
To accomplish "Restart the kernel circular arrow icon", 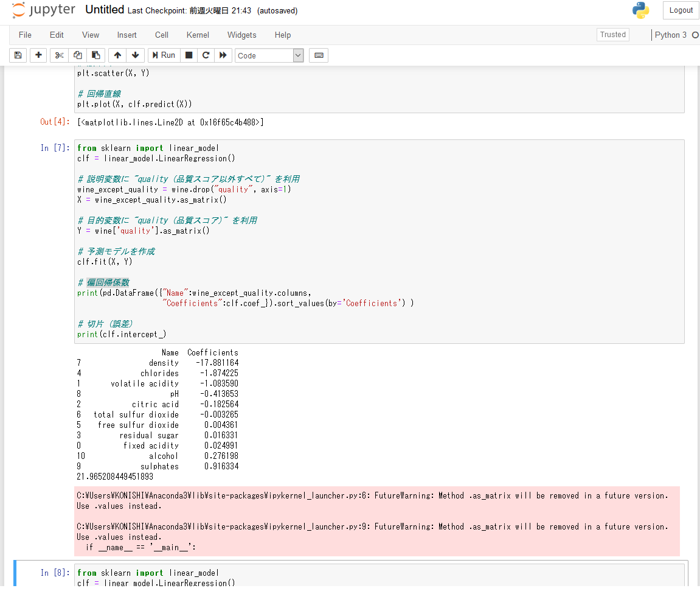I will pos(206,55).
